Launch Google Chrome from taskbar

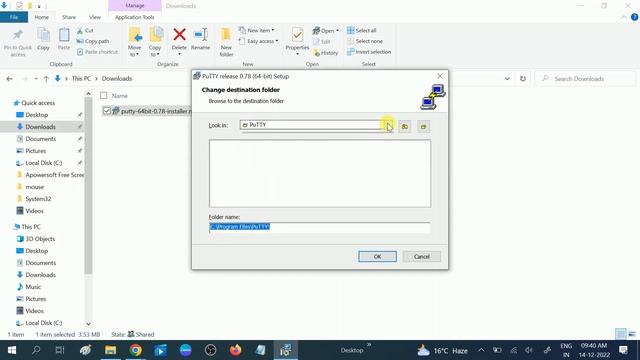point(136,350)
